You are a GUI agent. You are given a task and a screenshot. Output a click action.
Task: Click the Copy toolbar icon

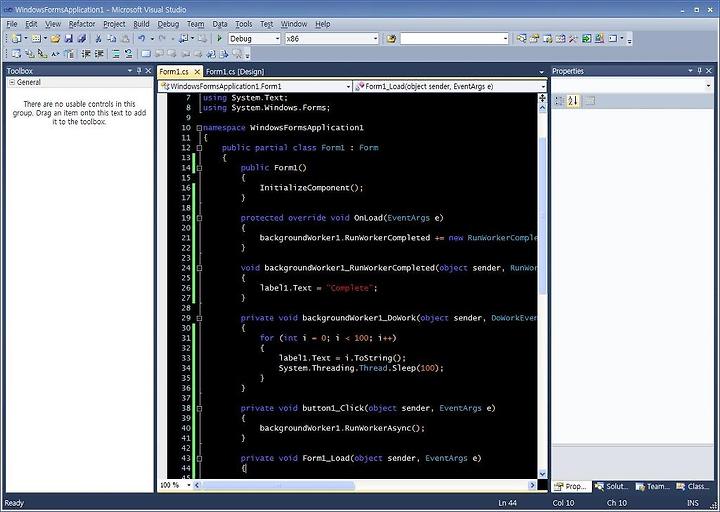click(112, 39)
